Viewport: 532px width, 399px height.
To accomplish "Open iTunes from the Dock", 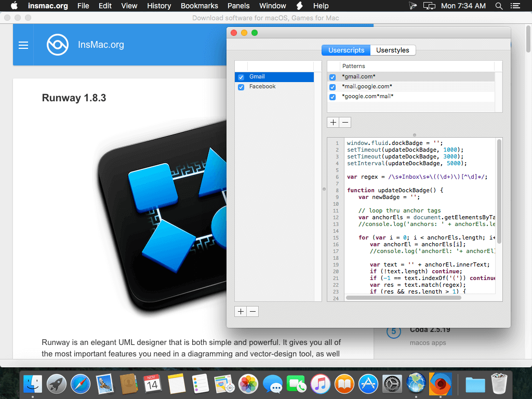I will pyautogui.click(x=320, y=384).
